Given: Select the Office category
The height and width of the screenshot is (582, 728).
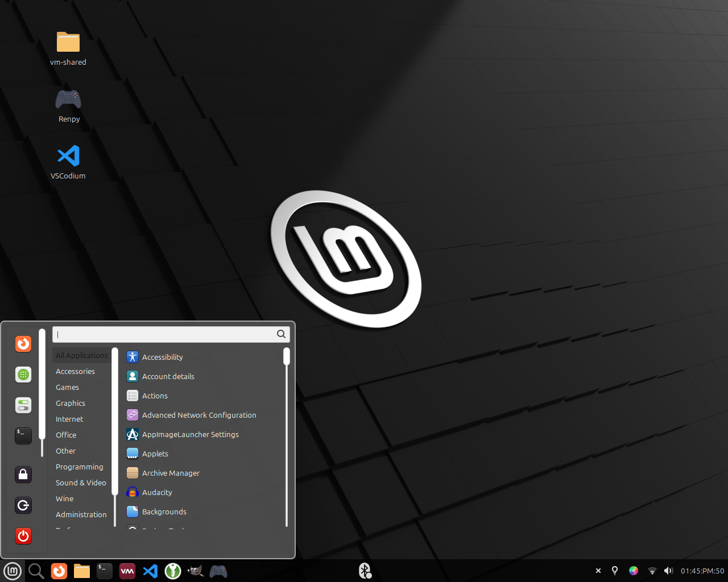Looking at the screenshot, I should pos(82,435).
